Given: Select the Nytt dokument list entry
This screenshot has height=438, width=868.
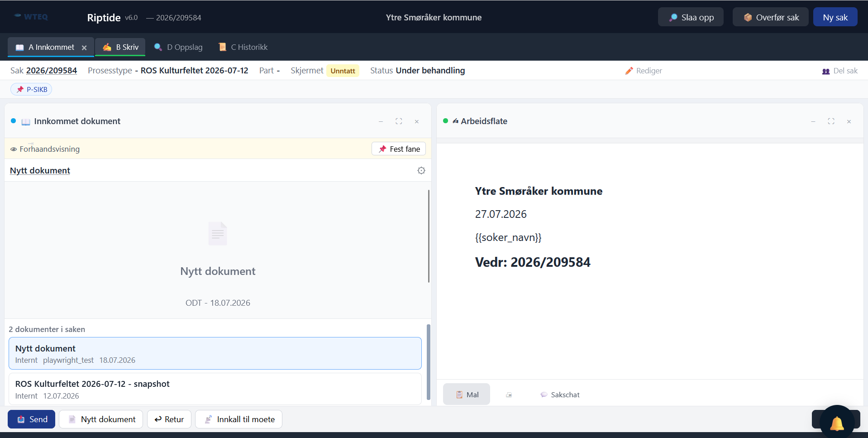Looking at the screenshot, I should pos(215,353).
